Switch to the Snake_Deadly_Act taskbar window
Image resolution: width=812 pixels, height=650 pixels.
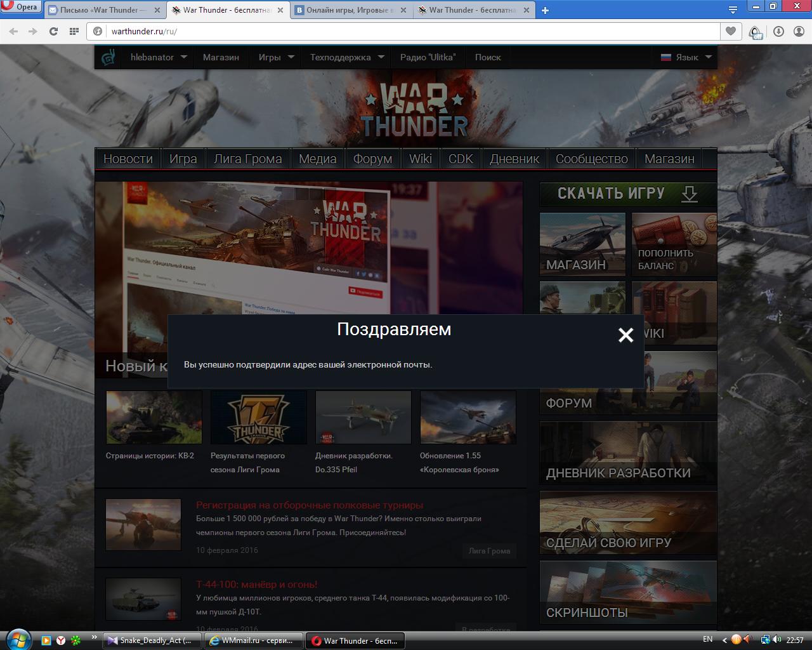(x=152, y=640)
